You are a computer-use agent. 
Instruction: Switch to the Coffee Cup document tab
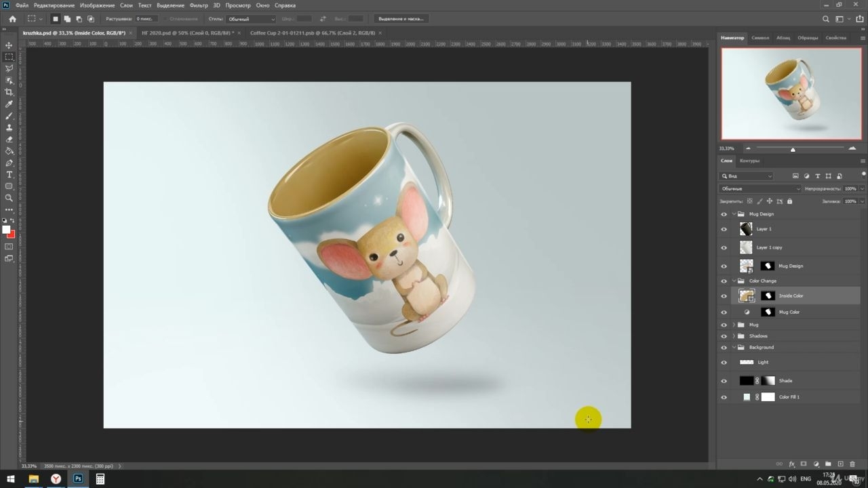[x=313, y=33]
